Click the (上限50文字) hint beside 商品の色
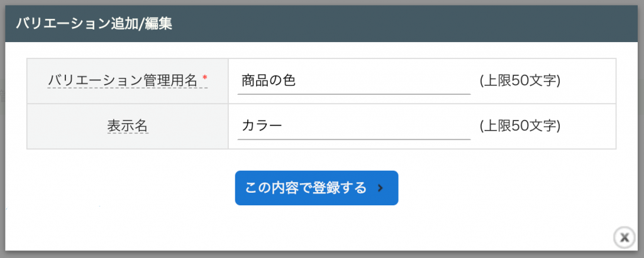This screenshot has height=258, width=644. click(519, 81)
